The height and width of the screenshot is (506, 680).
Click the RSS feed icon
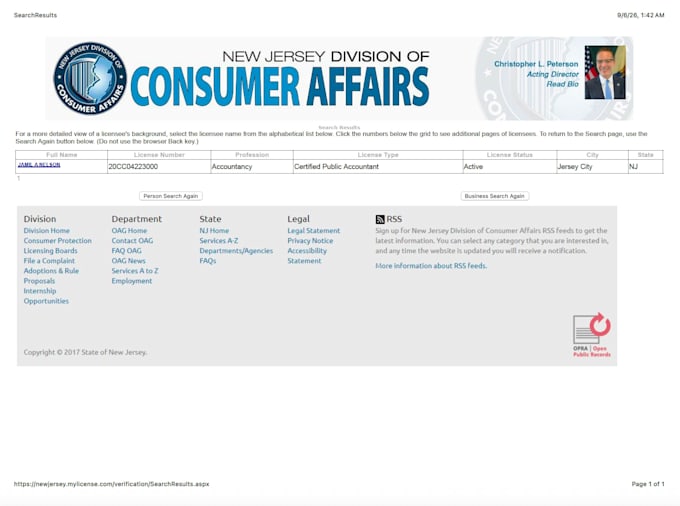(x=380, y=219)
